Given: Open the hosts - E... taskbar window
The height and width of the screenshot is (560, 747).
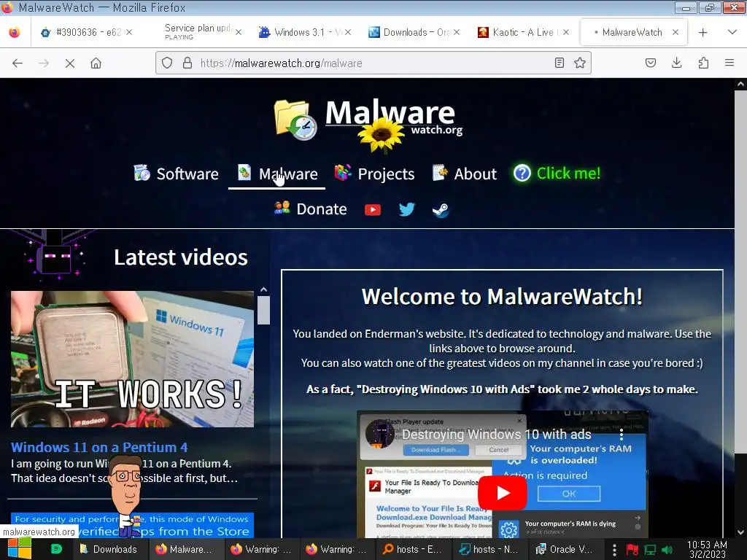Looking at the screenshot, I should [x=413, y=549].
